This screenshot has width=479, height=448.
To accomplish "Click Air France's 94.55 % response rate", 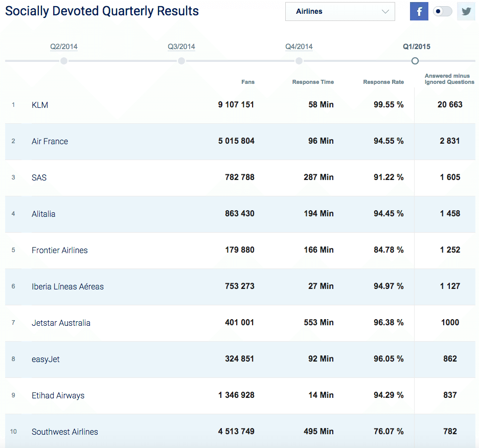I will 389,141.
